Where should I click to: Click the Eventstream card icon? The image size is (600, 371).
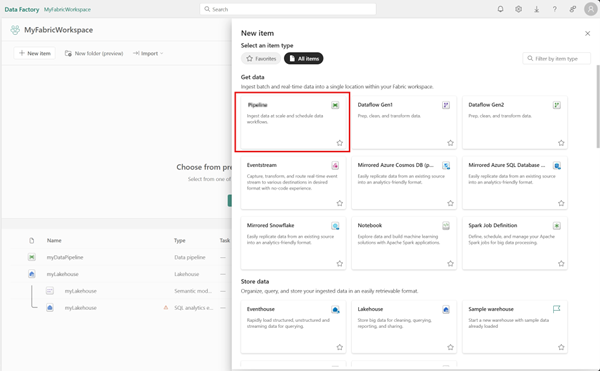335,166
